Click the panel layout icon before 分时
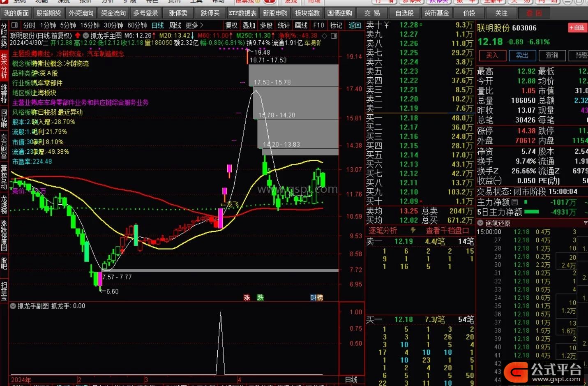 (x=14, y=25)
